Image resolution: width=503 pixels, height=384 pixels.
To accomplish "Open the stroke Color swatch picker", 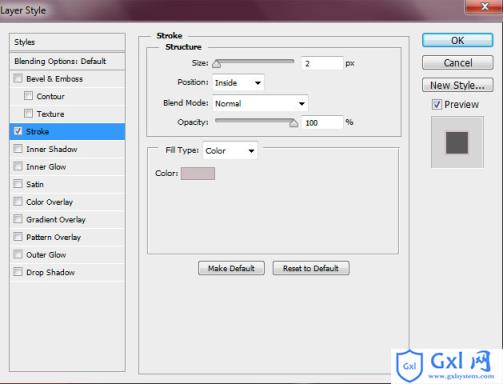I will coord(198,173).
